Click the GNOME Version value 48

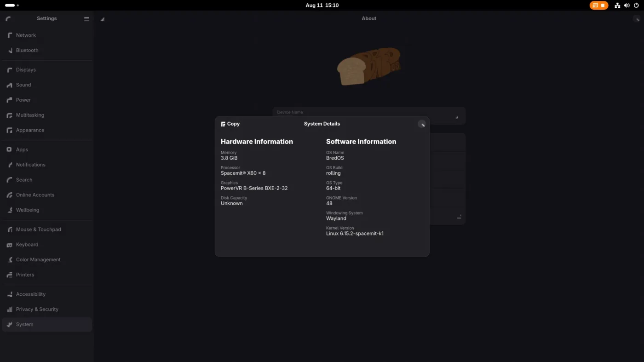pyautogui.click(x=329, y=203)
